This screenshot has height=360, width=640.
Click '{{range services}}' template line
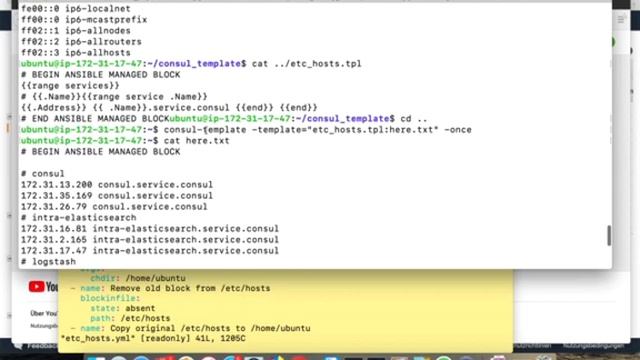[x=70, y=86]
